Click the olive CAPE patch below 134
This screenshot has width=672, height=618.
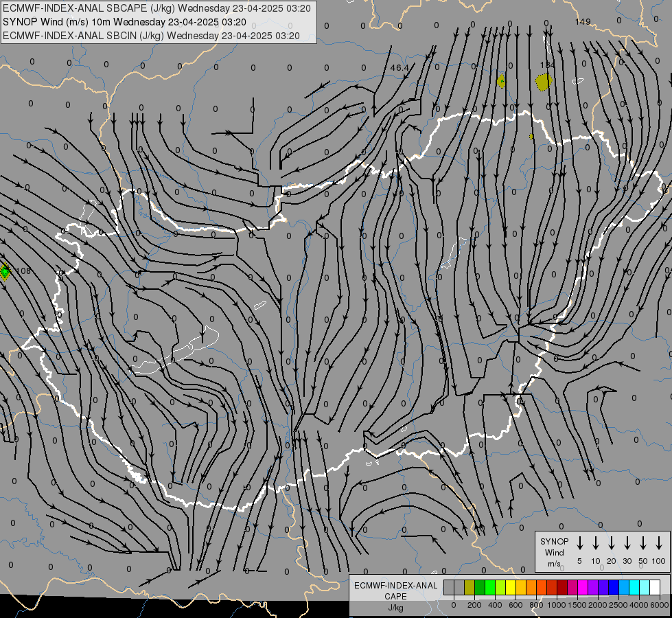(x=544, y=82)
